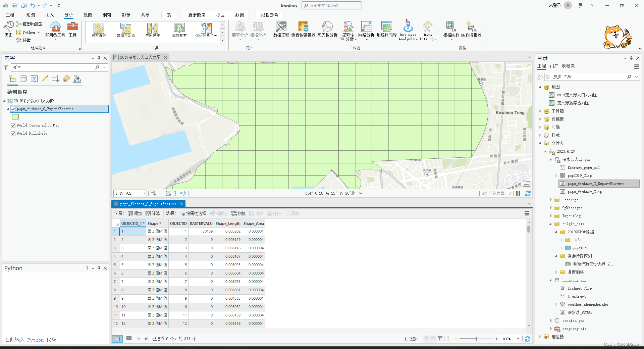Open the coordinate display format dropdown
Screen dimensions: 644x349
(361, 193)
